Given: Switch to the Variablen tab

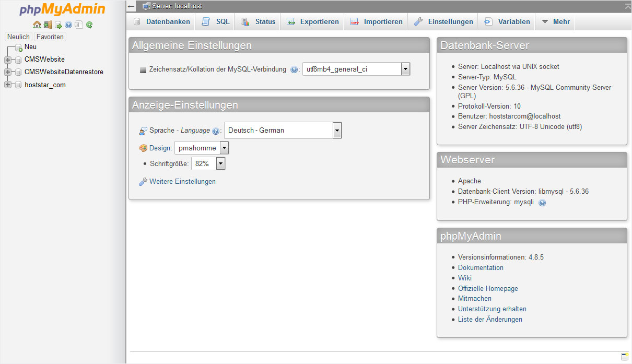Looking at the screenshot, I should click(507, 21).
